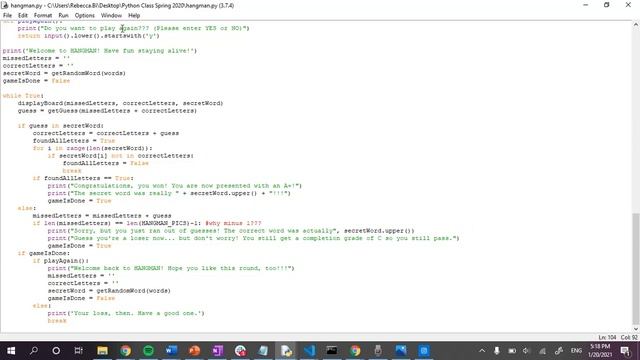Open Chrome icon beside Command Prompt
The height and width of the screenshot is (360, 640).
355,351
